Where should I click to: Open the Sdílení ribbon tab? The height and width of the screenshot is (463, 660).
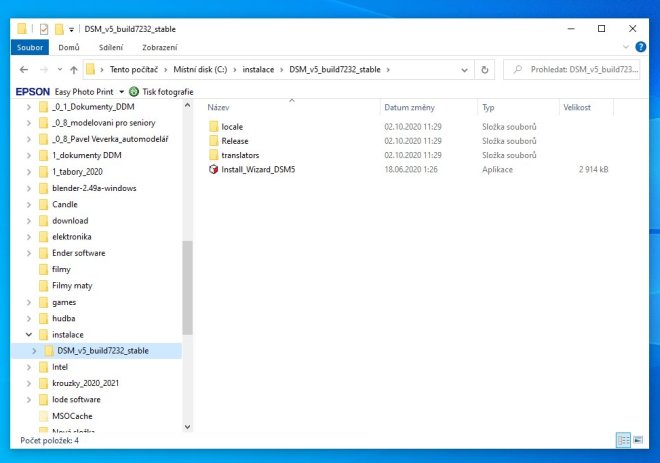[x=111, y=47]
